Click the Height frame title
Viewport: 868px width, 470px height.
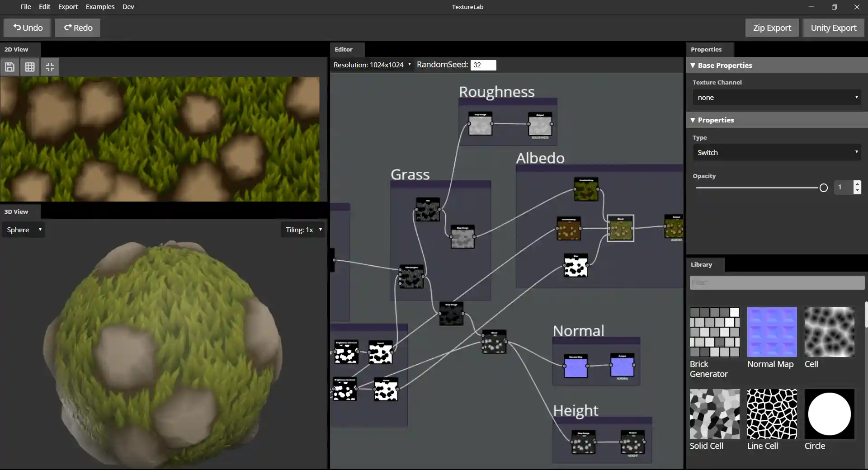tap(576, 410)
